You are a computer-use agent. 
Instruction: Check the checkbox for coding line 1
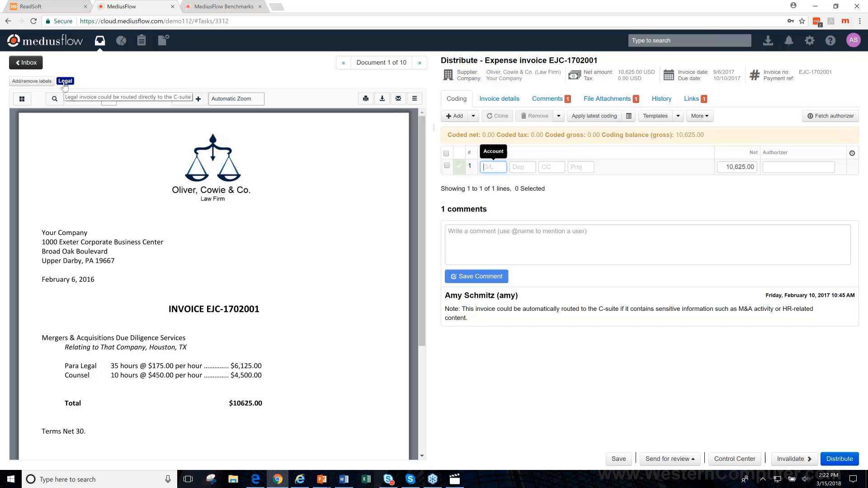pos(446,165)
